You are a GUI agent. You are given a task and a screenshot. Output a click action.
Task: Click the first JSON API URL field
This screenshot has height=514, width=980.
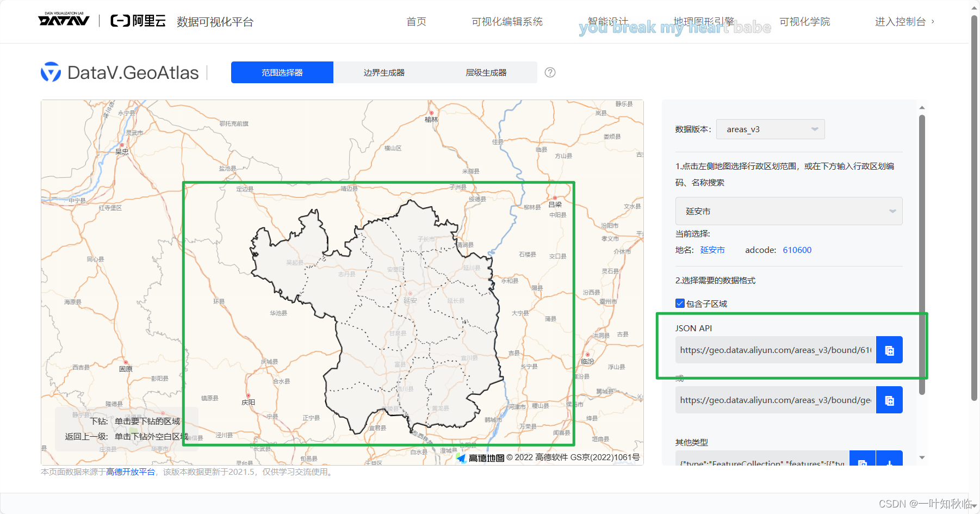[776, 350]
